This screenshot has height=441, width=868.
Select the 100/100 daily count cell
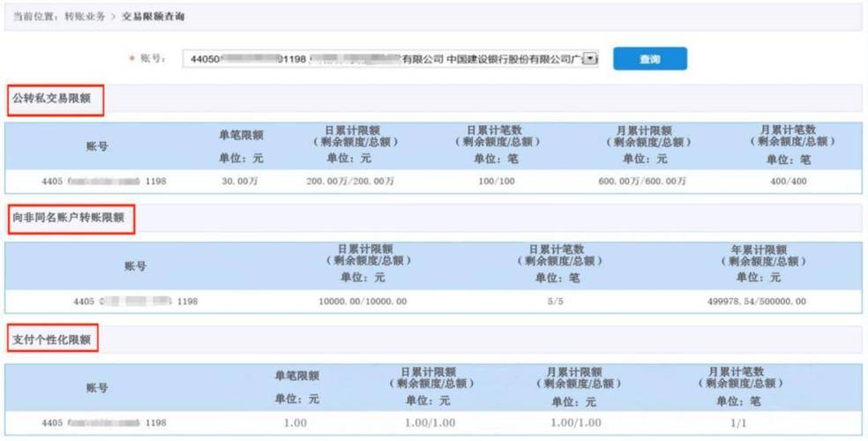coord(497,182)
